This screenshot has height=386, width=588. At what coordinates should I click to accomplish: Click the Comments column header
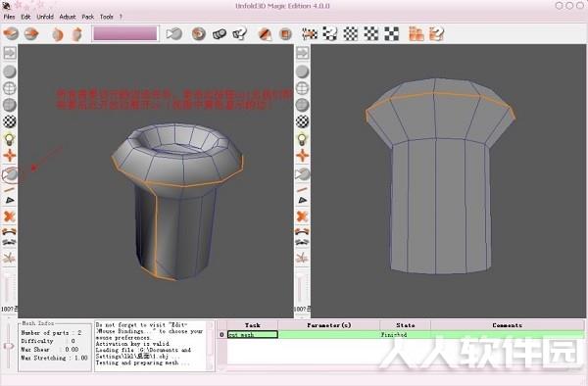(508, 325)
